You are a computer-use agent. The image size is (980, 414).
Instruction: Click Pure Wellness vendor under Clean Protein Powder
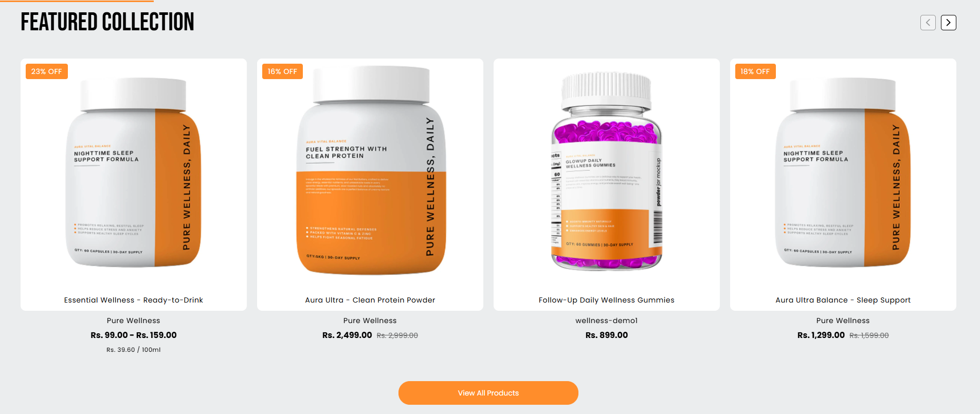[x=370, y=321]
